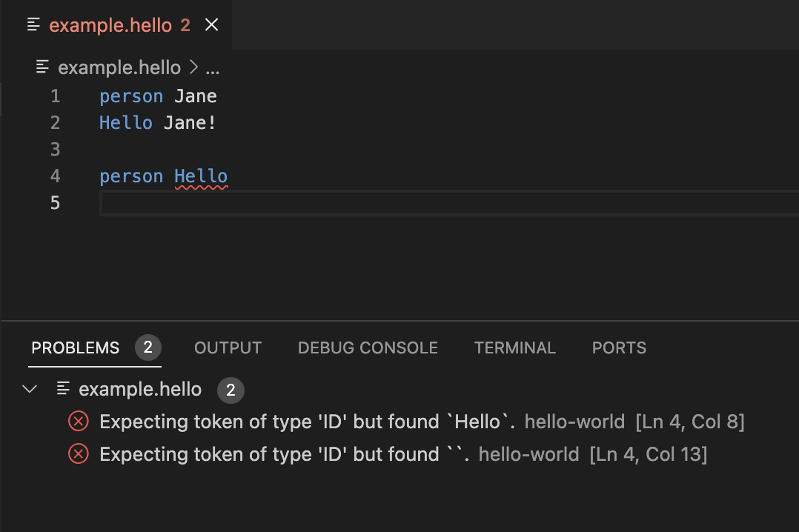Switch to the TERMINAL tab
This screenshot has height=532, width=799.
coord(514,348)
